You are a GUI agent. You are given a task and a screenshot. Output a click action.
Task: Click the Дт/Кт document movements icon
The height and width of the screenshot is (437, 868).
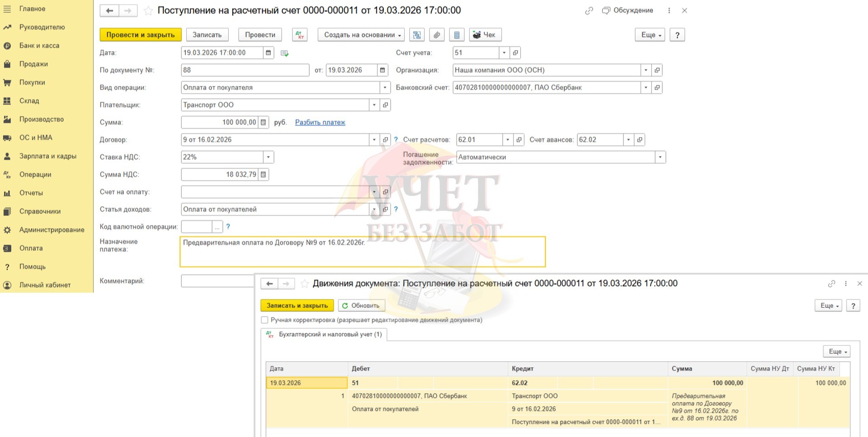(x=300, y=35)
